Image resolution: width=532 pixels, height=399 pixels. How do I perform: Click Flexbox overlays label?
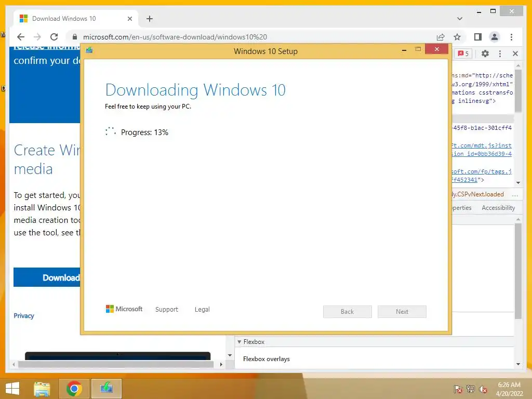pos(267,359)
